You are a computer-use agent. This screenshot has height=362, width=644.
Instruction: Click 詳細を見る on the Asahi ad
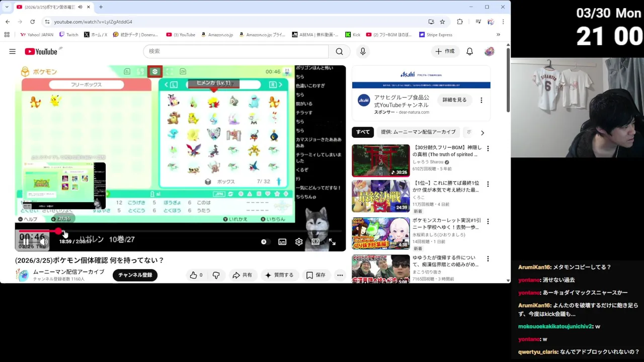click(x=454, y=100)
